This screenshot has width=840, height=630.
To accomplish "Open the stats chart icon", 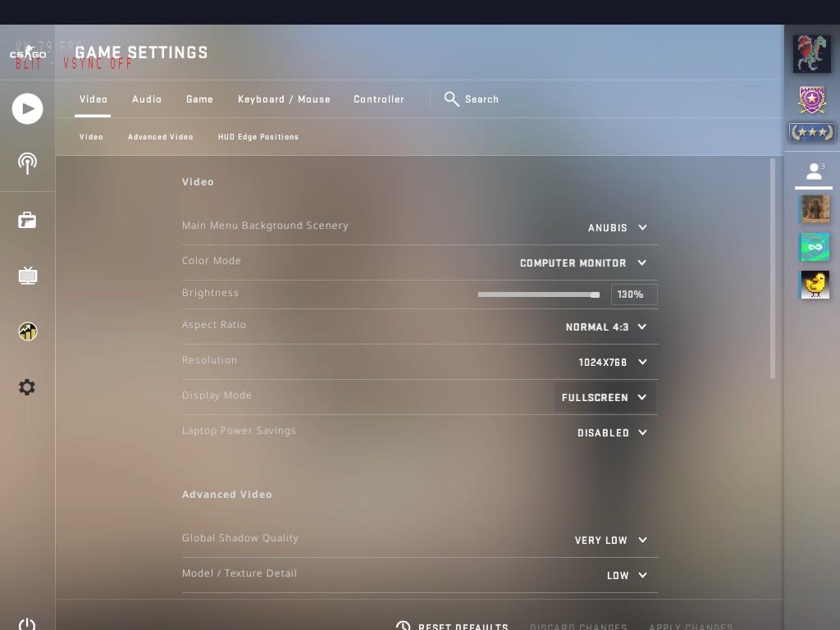I will click(x=27, y=331).
